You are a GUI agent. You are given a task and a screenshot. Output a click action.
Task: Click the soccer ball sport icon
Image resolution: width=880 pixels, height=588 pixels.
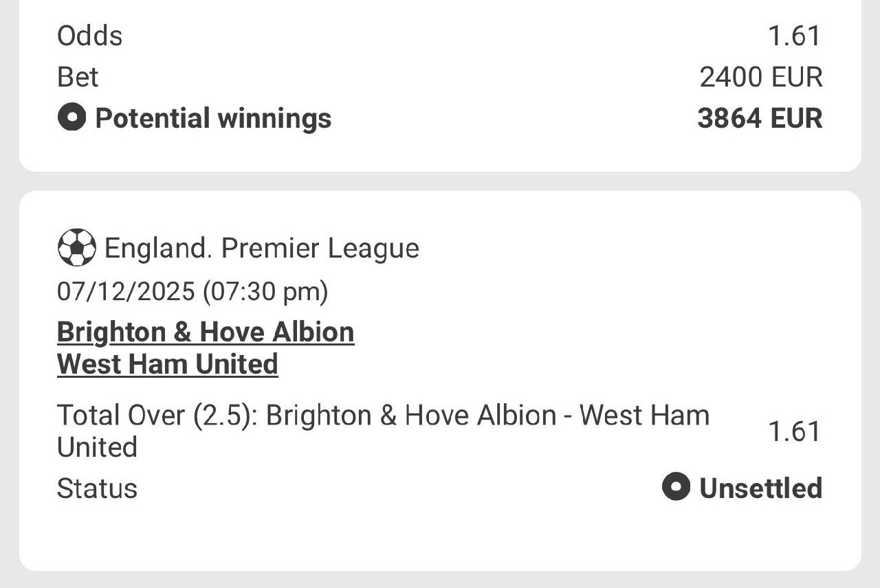click(x=76, y=247)
